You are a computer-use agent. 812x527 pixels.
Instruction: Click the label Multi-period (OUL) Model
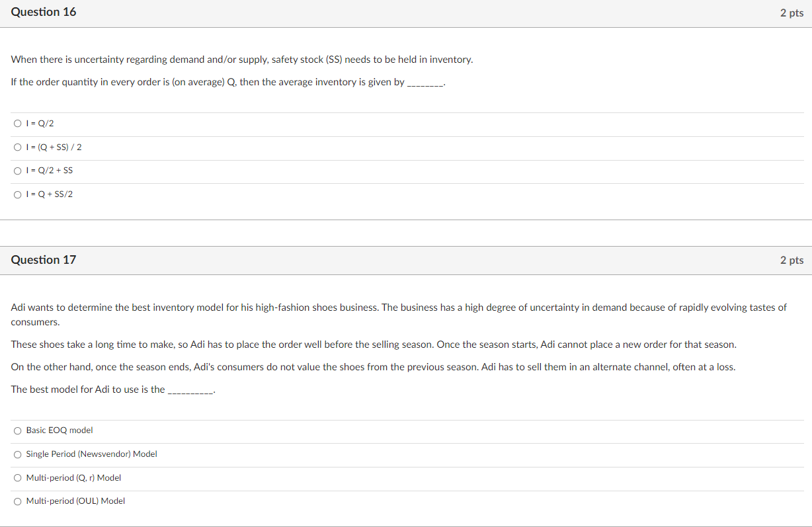pos(75,501)
